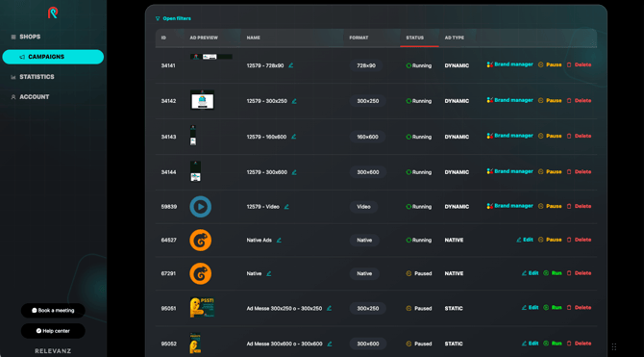Delete ad 34142
Viewport: 644px width, 357px height.
pos(579,101)
